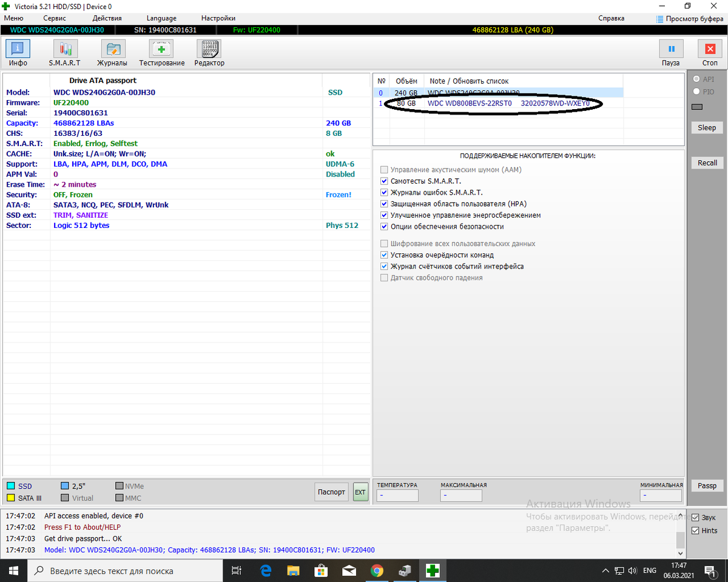This screenshot has width=728, height=582.
Task: Toggle Защищенная область пользователя (HPA) checkbox
Action: click(x=384, y=204)
